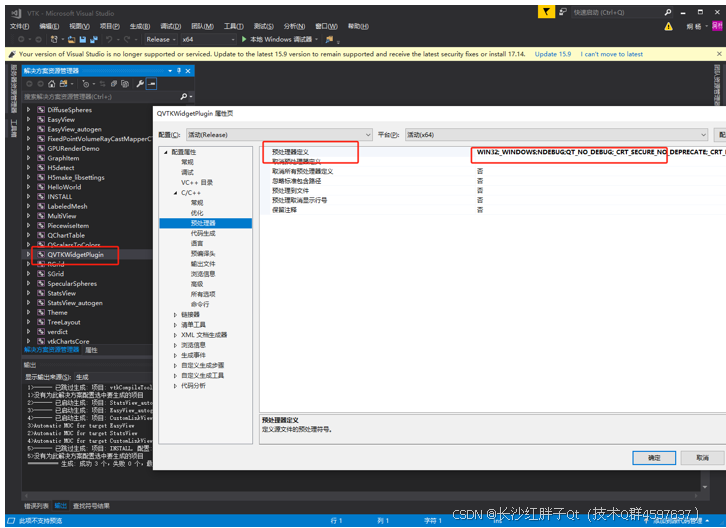Image resolution: width=726 pixels, height=528 pixels.
Task: Click the Home icon in Solution Explorer toolbar
Action: pyautogui.click(x=51, y=84)
